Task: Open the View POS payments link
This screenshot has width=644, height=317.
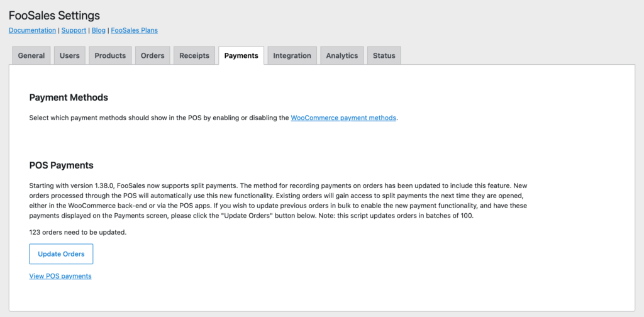Action: [x=60, y=276]
